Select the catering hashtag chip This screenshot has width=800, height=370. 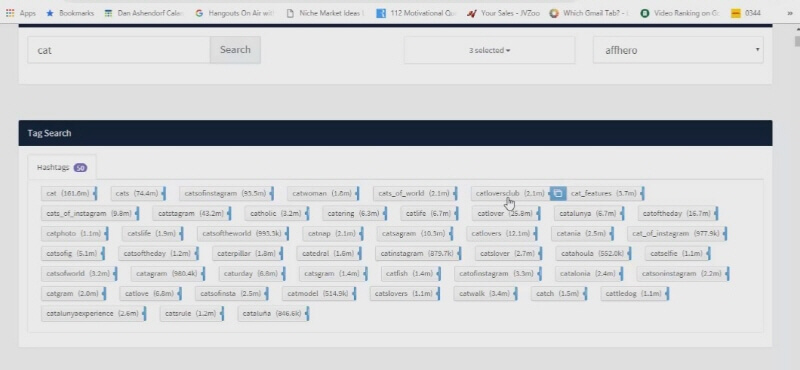coord(355,213)
